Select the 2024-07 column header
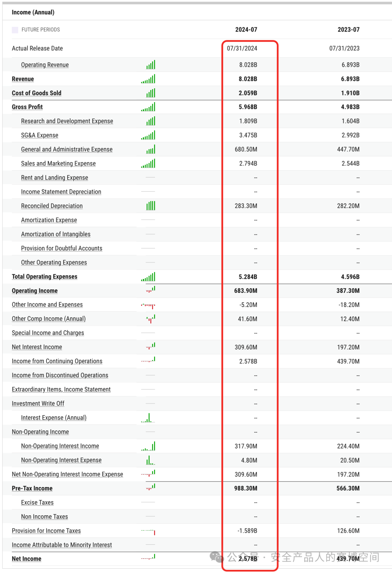392x573 pixels. tap(246, 30)
